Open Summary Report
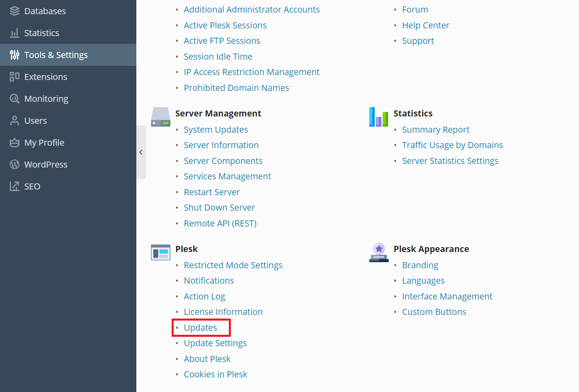Screen dimensions: 579x392 [x=436, y=129]
